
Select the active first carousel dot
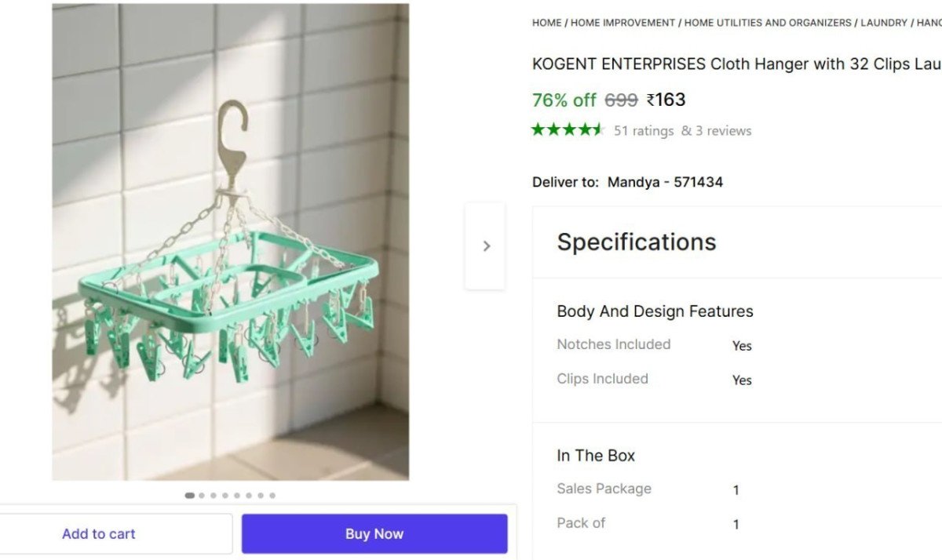click(189, 496)
